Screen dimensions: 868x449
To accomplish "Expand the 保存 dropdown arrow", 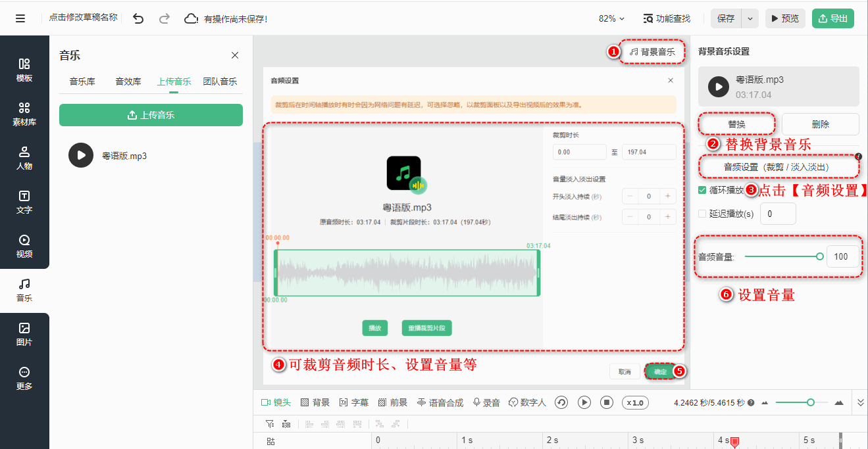I will pyautogui.click(x=750, y=18).
